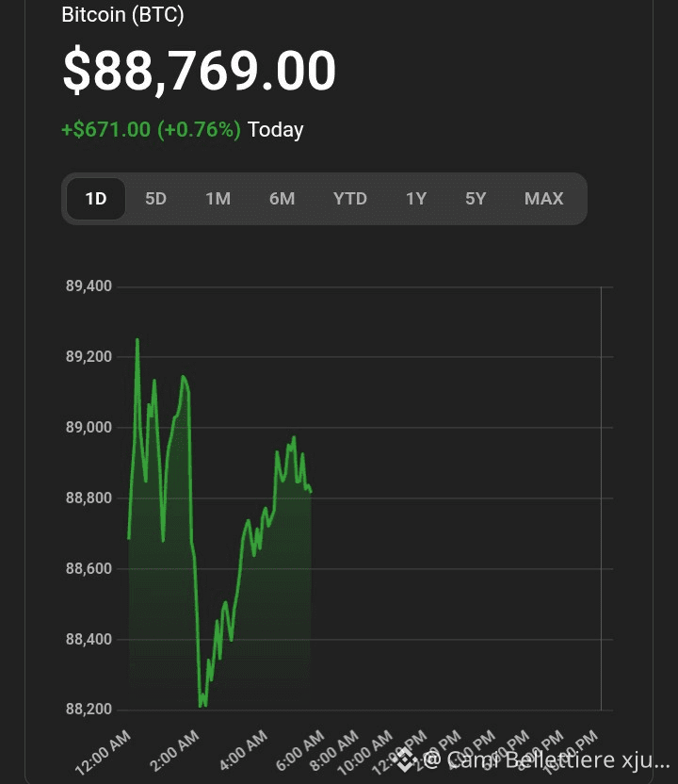Click the $88,769.00 price value

coord(200,70)
